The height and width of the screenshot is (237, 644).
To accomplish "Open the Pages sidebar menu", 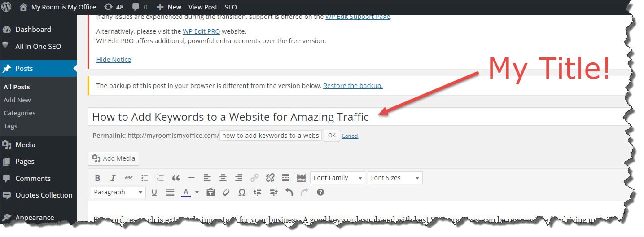I will coord(38,162).
